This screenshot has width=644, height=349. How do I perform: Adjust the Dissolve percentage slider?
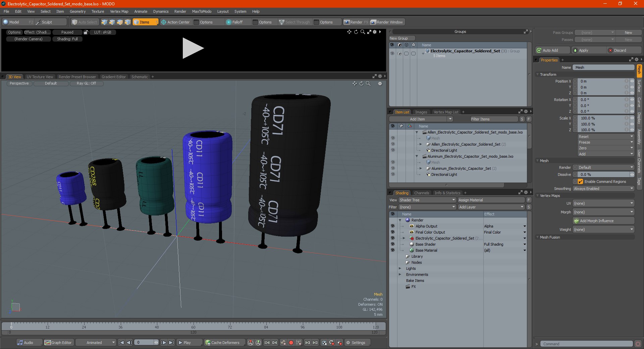(603, 174)
